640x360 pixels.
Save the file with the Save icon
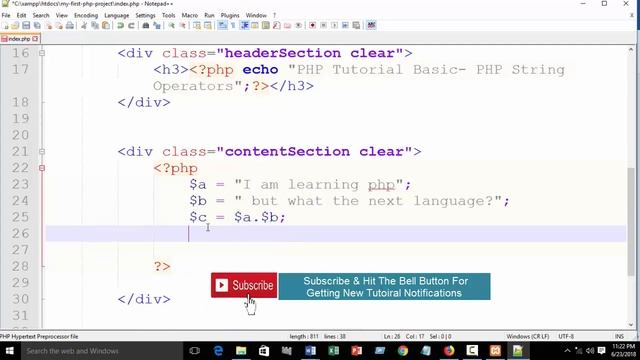click(26, 25)
